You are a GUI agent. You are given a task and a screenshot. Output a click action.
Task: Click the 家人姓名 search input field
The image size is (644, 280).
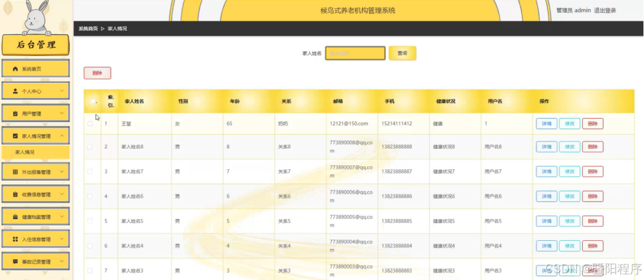point(356,53)
